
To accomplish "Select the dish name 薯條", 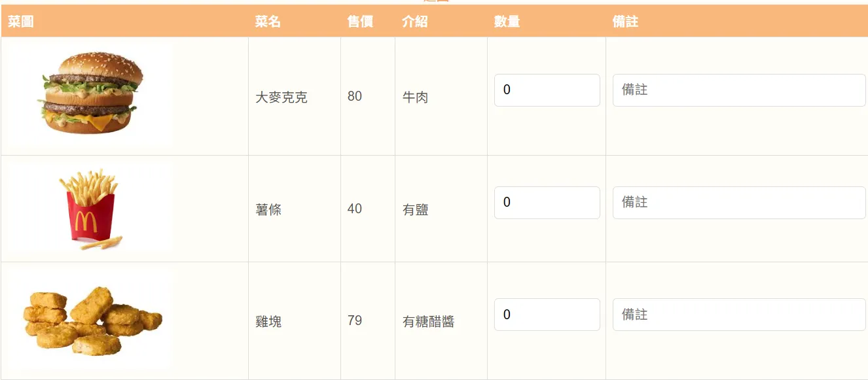I will 268,210.
